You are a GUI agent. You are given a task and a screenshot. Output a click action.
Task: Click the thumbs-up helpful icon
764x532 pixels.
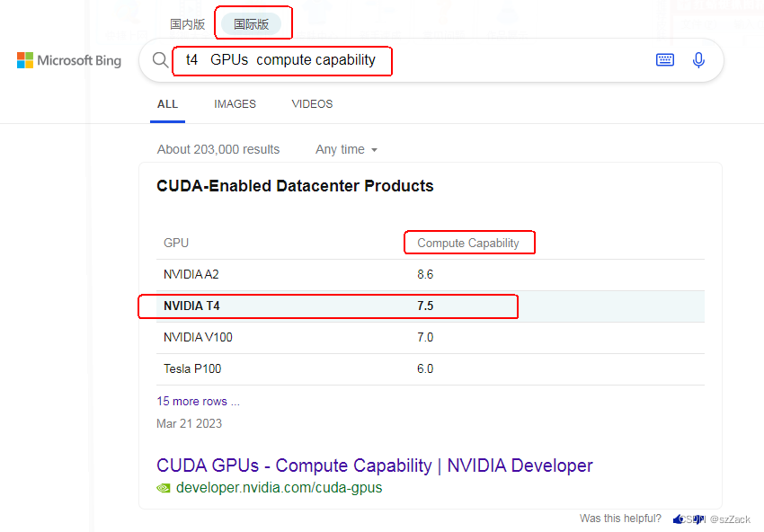[678, 519]
